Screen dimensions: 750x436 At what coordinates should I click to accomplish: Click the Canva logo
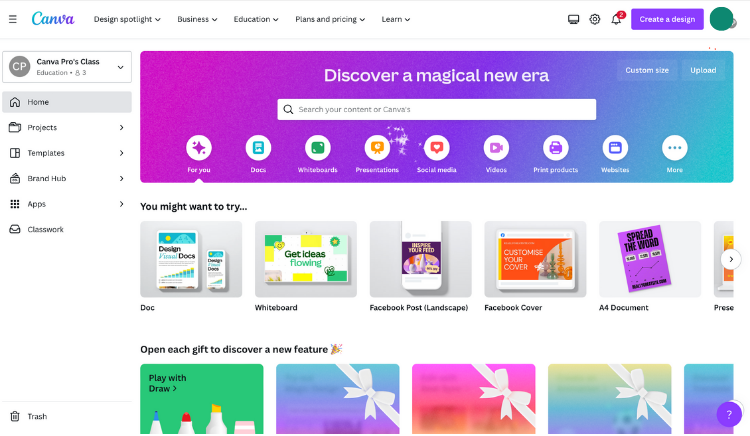[x=53, y=19]
